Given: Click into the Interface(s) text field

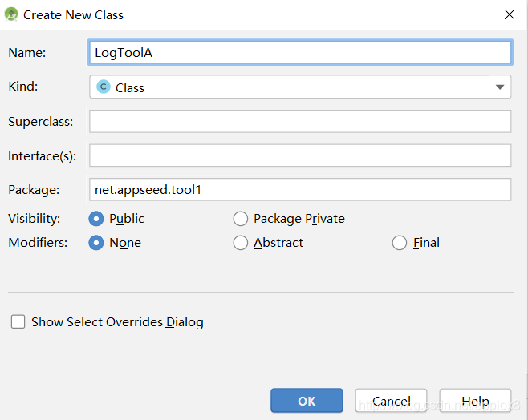Looking at the screenshot, I should tap(300, 155).
